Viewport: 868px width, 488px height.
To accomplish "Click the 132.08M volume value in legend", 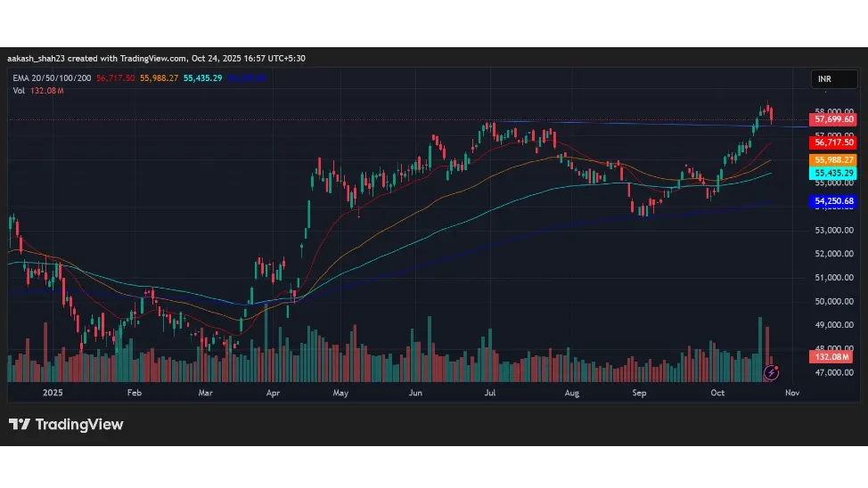I will coord(46,91).
